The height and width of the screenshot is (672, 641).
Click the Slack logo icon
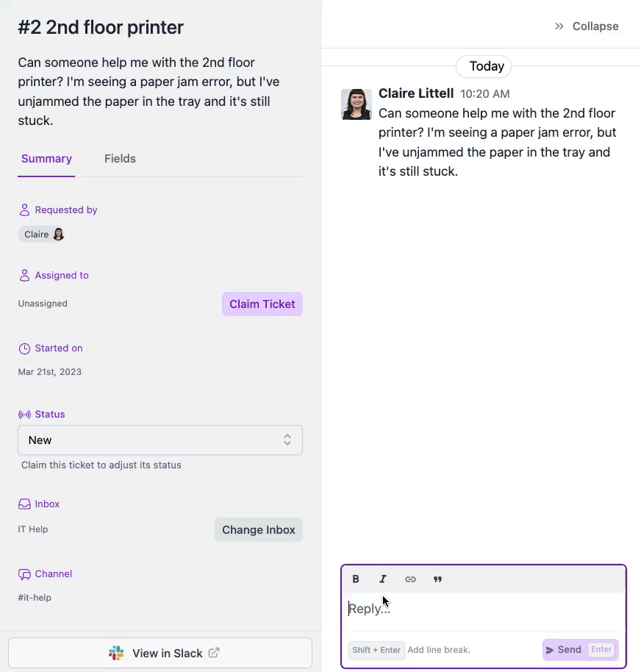[x=116, y=653]
